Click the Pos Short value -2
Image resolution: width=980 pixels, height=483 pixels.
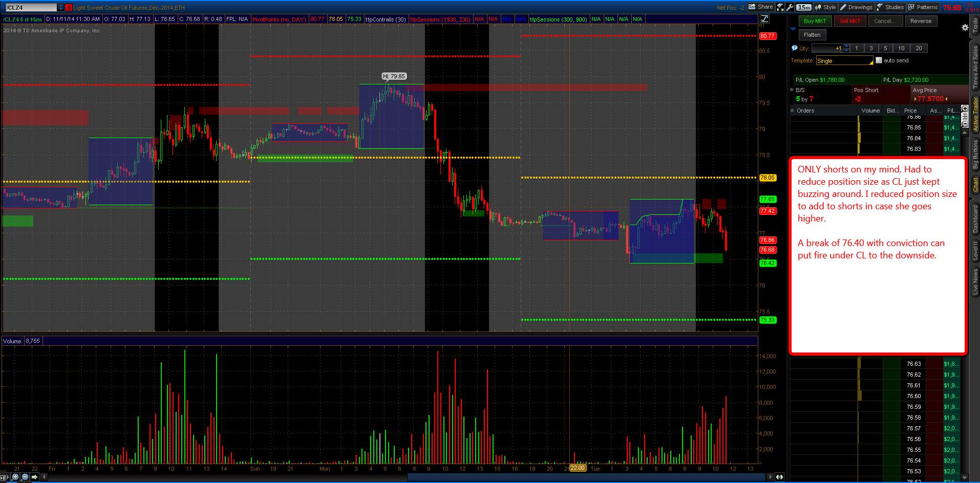click(x=858, y=99)
